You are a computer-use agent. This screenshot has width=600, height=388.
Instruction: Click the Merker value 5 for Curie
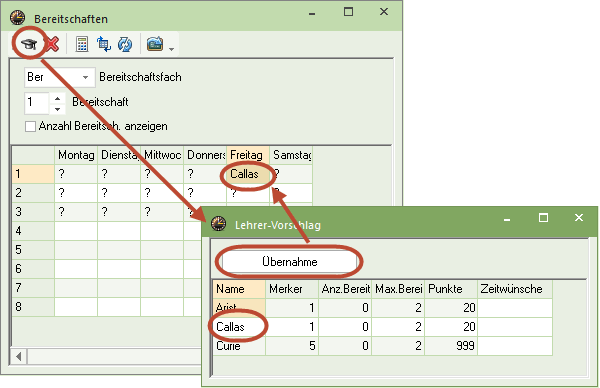tap(292, 346)
